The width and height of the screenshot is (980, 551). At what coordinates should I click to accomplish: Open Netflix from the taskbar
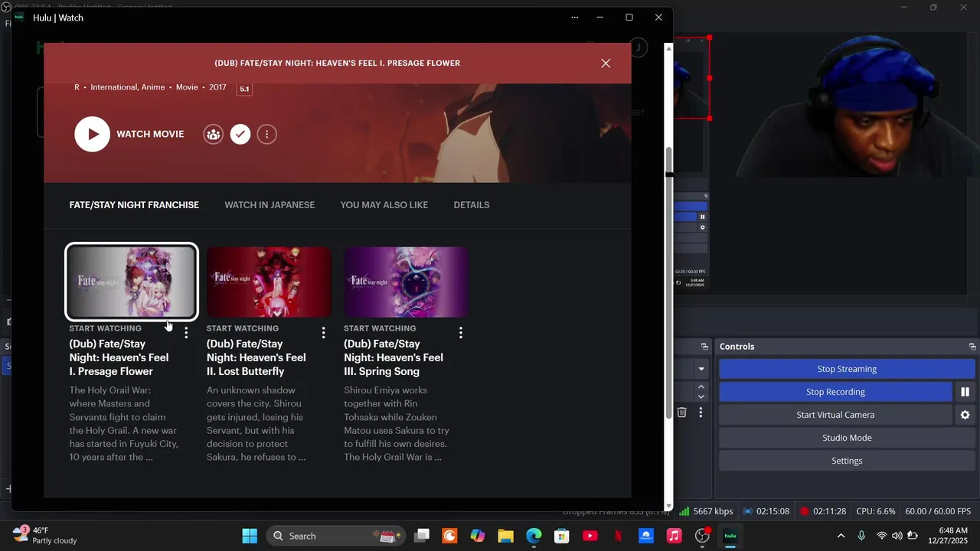pos(618,536)
